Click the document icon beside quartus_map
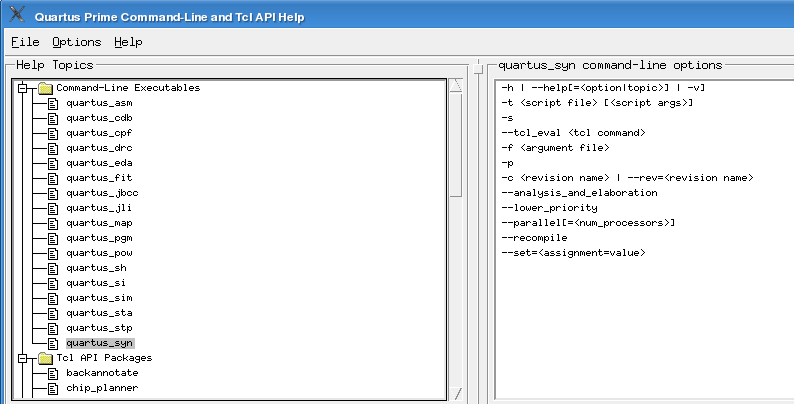The height and width of the screenshot is (405, 795). [x=53, y=224]
